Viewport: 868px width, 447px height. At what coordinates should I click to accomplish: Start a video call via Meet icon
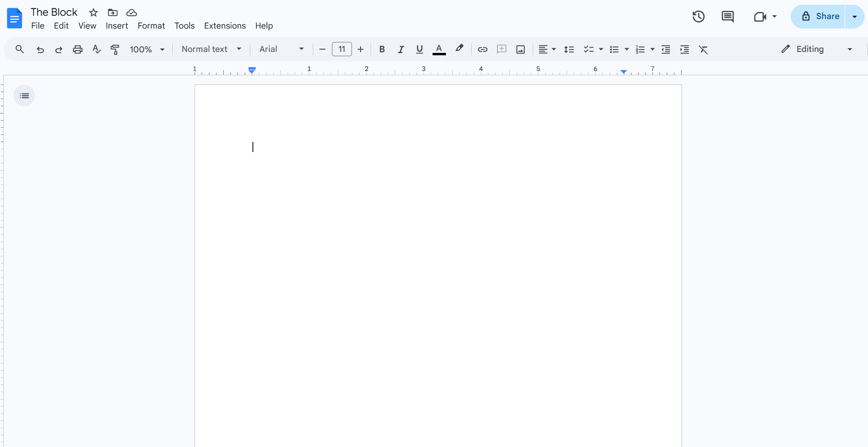[760, 17]
